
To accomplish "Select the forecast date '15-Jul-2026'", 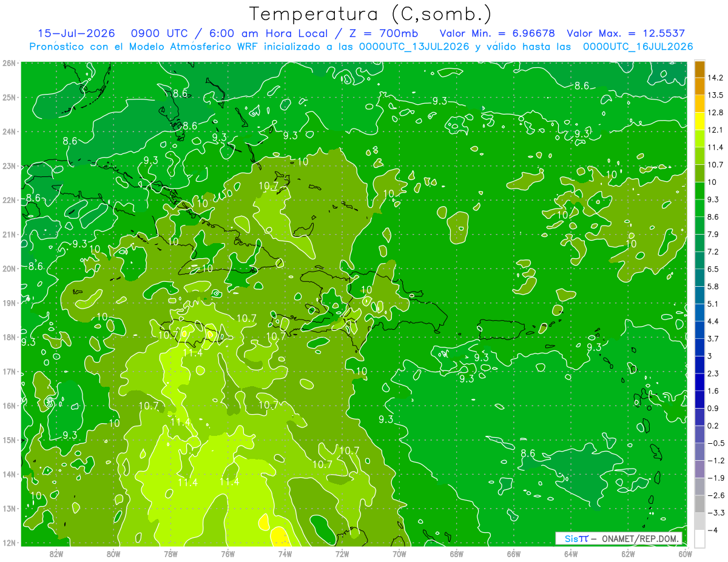I will pos(75,33).
